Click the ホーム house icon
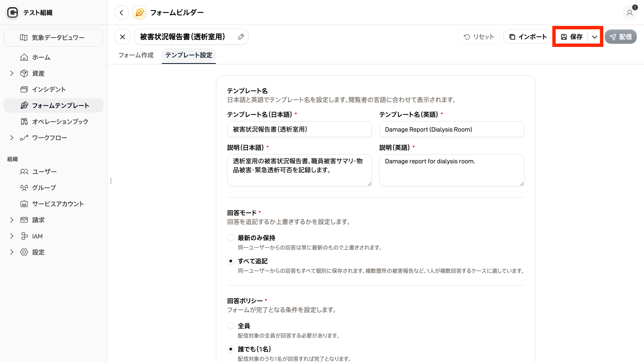The width and height of the screenshot is (644, 362). [24, 57]
